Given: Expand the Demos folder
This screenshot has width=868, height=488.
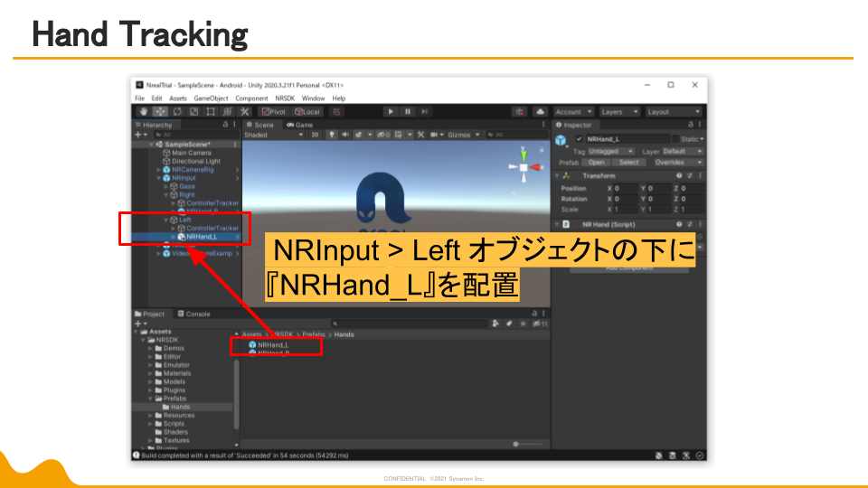Looking at the screenshot, I should (x=150, y=349).
